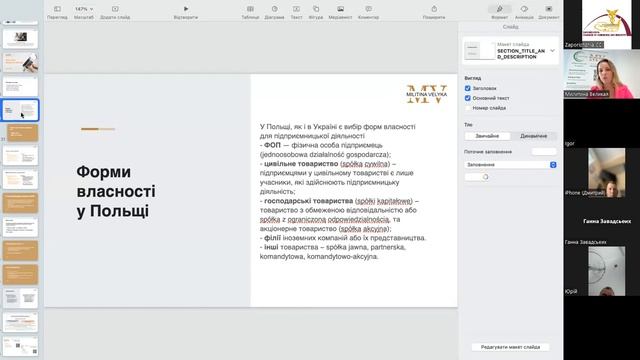Open the Заповнення fill type dropdown
640x360 pixels.
(x=510, y=164)
